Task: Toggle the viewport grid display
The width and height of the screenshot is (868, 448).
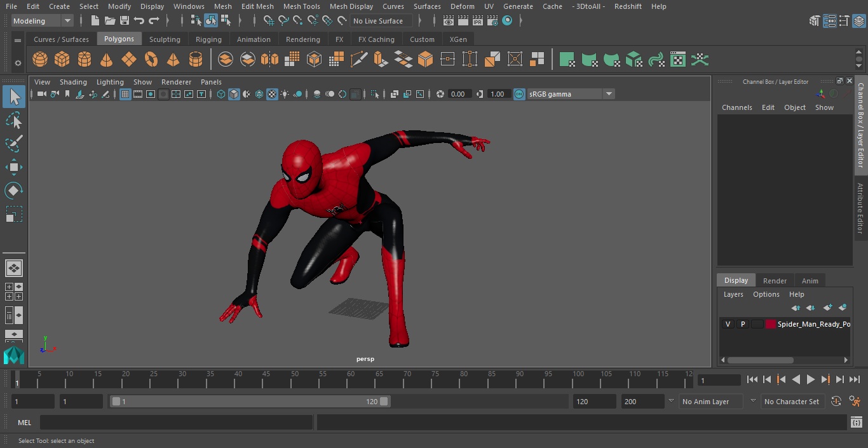Action: click(125, 94)
